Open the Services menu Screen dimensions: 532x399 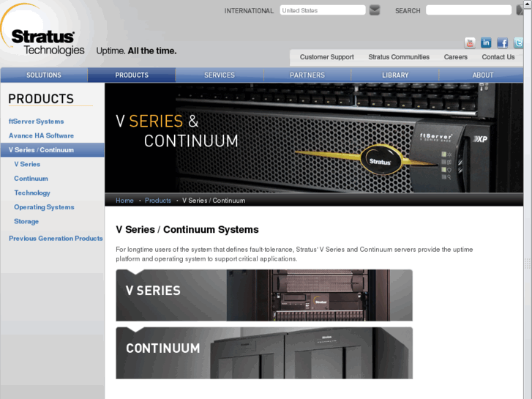220,75
